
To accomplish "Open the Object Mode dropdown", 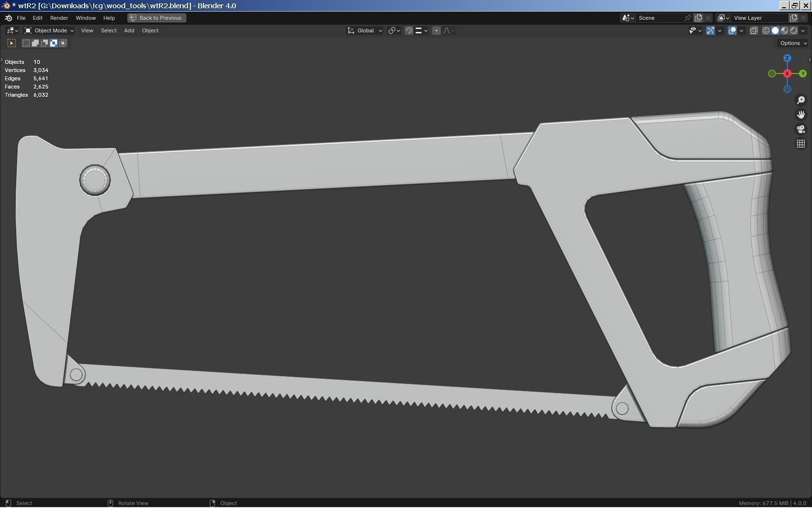I will click(49, 30).
